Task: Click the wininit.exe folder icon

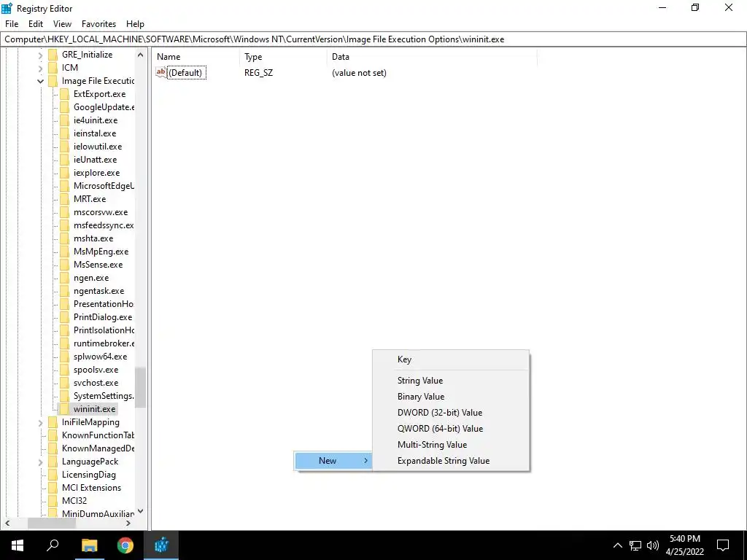Action: [64, 409]
